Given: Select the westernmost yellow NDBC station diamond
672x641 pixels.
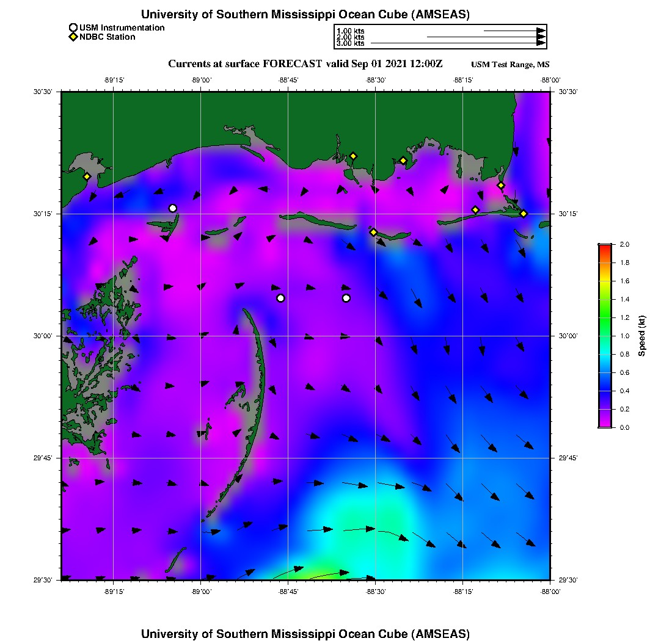Looking at the screenshot, I should tap(87, 176).
